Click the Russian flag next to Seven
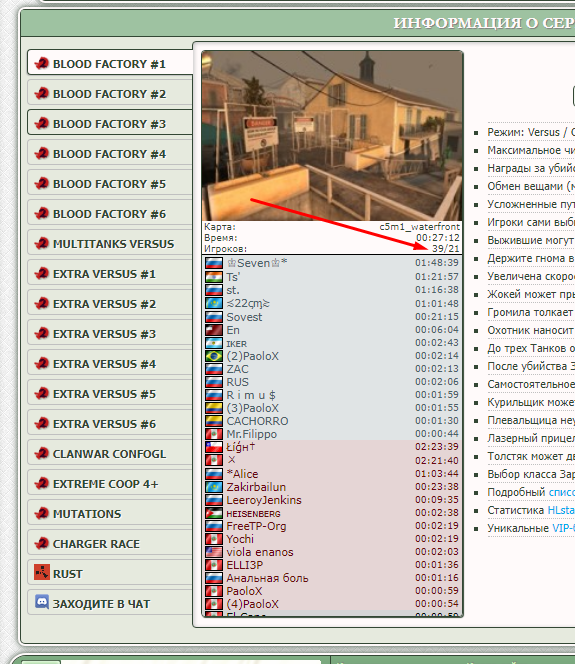Screen dimensions: 575x664 (214, 263)
